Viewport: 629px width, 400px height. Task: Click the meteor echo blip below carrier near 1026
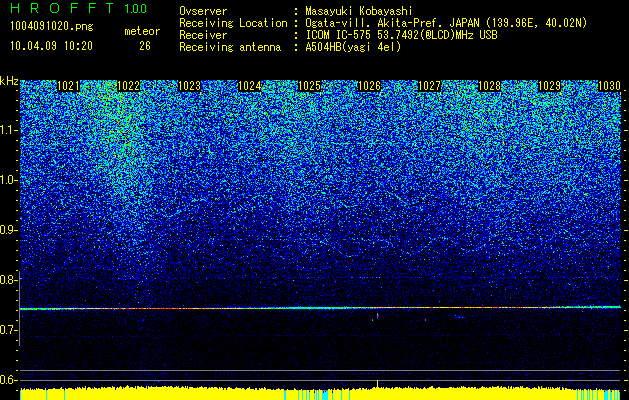coord(377,316)
